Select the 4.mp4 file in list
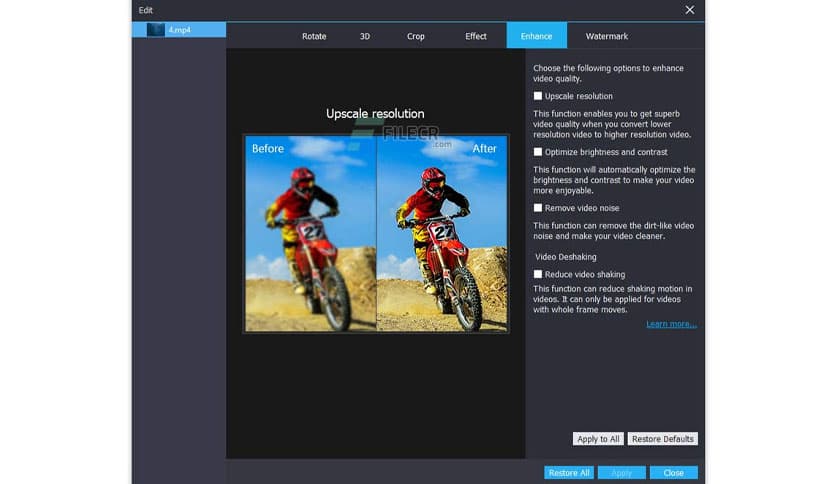Image resolution: width=836 pixels, height=484 pixels. (x=179, y=30)
